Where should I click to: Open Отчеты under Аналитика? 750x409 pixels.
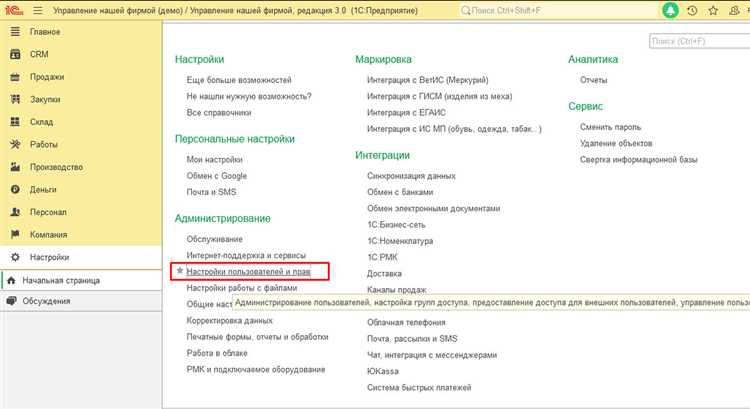tap(594, 80)
